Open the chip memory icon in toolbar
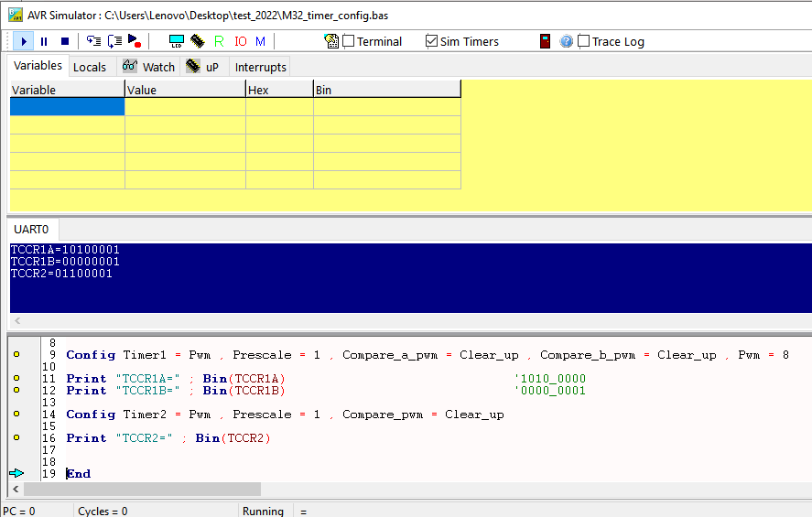 click(198, 41)
